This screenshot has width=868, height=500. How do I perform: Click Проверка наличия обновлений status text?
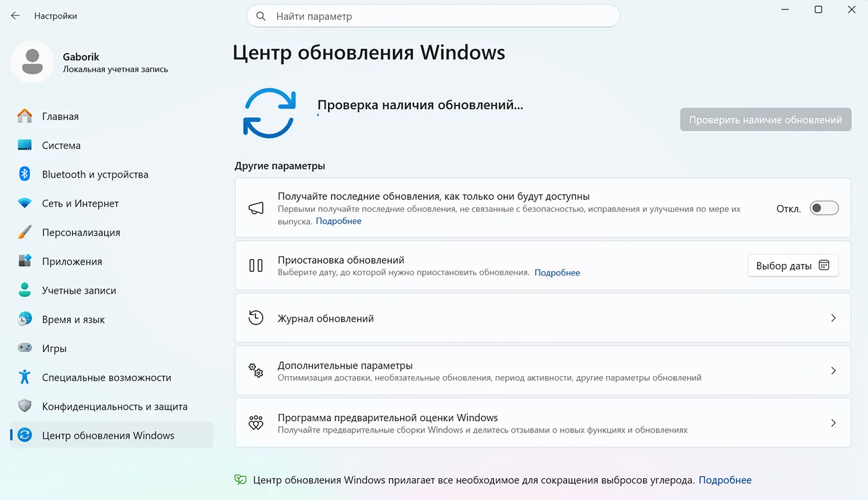point(420,105)
